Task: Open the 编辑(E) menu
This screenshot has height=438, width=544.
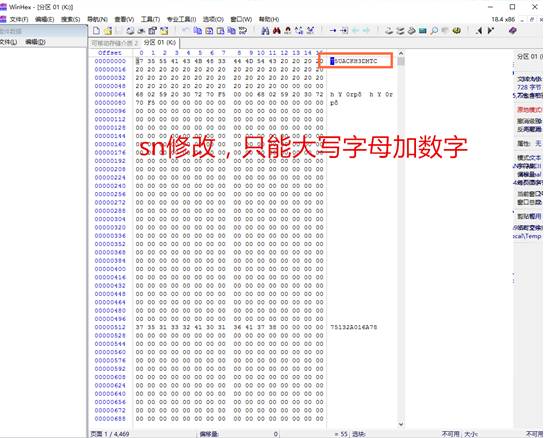Action: pyautogui.click(x=44, y=19)
